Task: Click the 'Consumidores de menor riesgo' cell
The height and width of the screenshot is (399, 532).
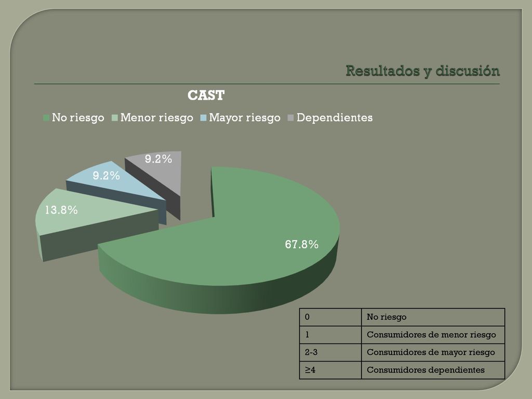Action: click(x=433, y=335)
